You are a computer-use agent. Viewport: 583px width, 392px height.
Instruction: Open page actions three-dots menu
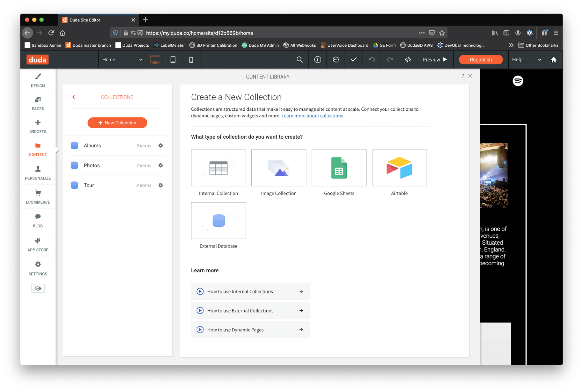point(421,33)
